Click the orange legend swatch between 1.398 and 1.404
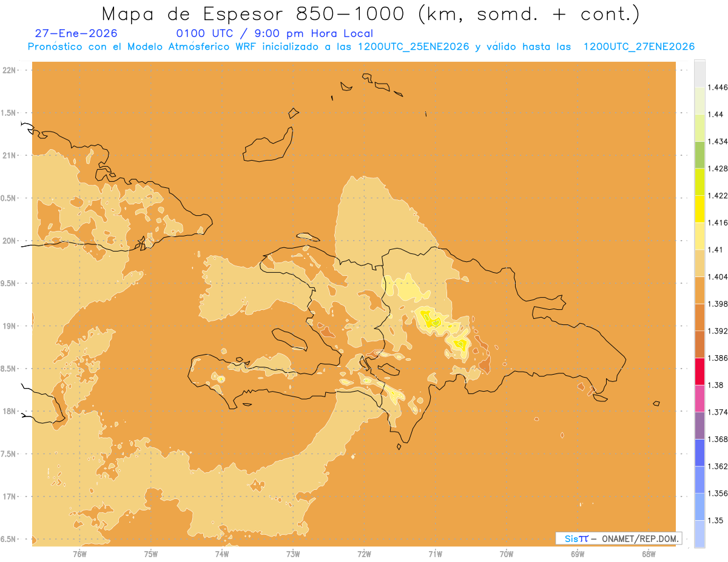This screenshot has width=728, height=562. [699, 290]
